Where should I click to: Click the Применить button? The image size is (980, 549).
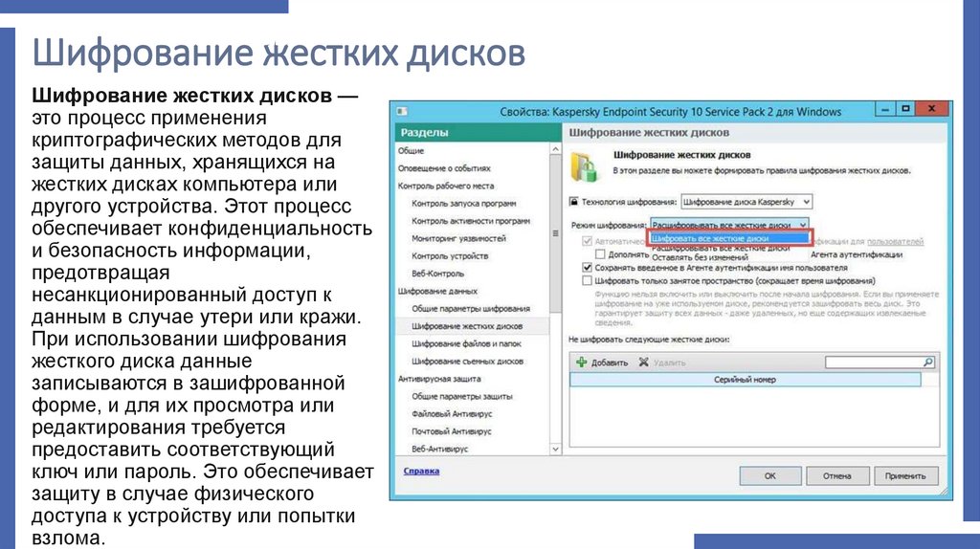click(x=905, y=476)
